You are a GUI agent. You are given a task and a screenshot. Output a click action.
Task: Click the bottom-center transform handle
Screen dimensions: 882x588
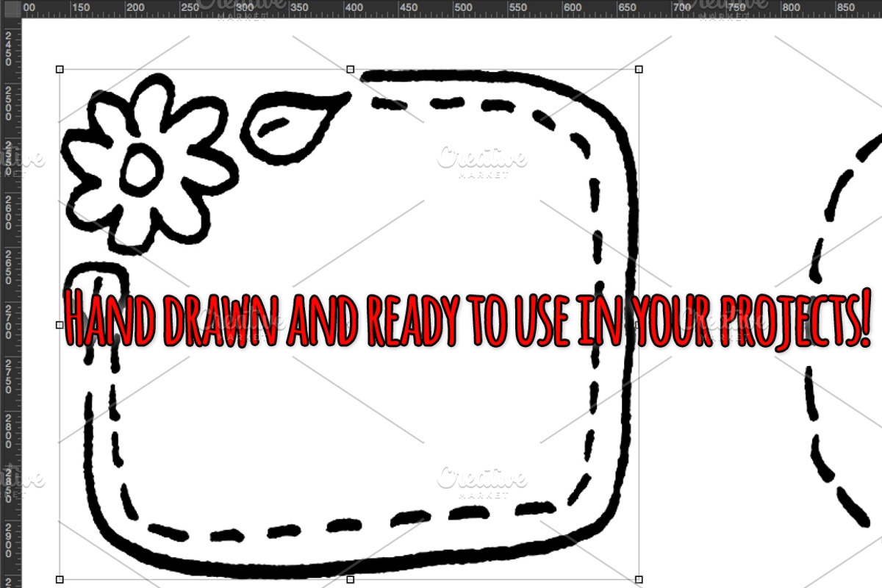pyautogui.click(x=350, y=579)
